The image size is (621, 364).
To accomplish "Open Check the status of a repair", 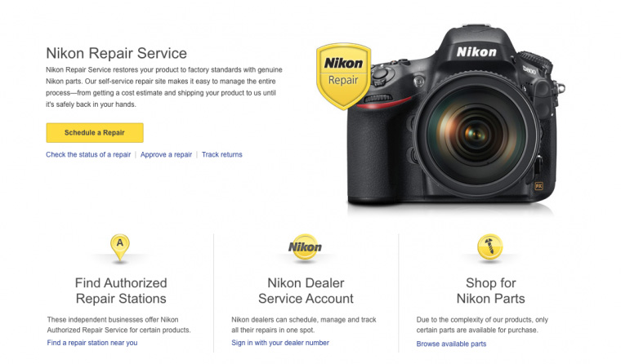I will (x=88, y=154).
